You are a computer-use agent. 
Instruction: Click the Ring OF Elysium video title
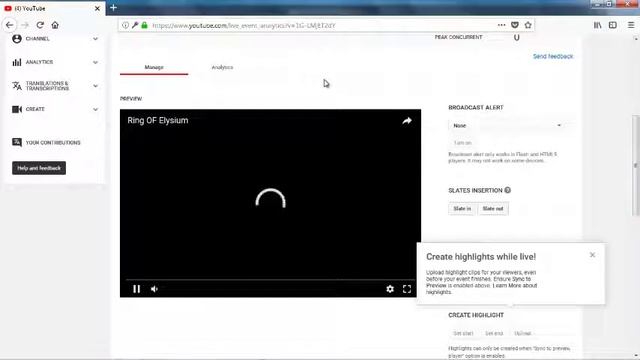(x=158, y=120)
